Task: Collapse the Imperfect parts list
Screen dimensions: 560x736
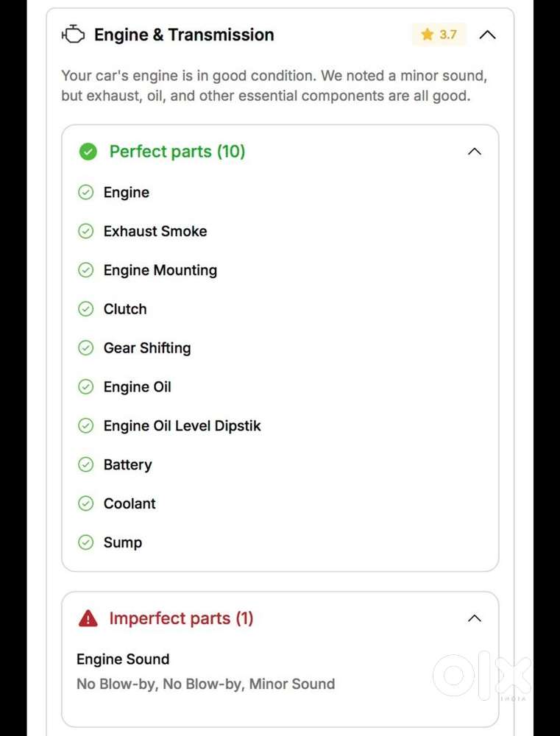Action: click(x=475, y=618)
